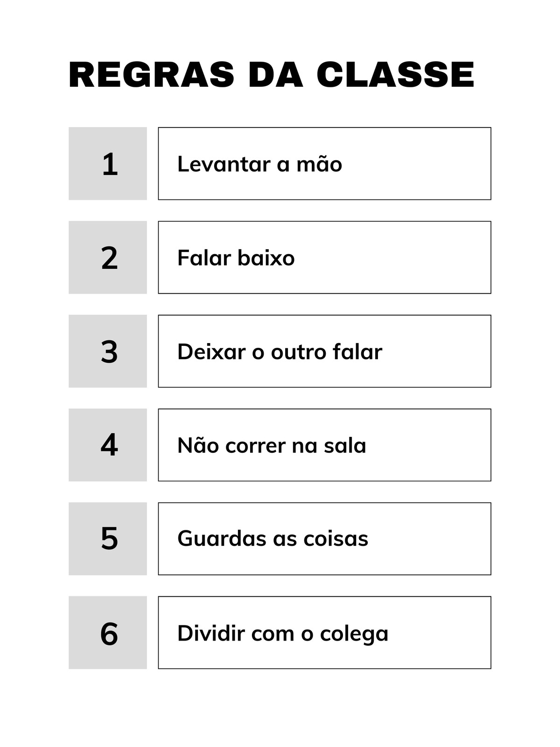Select the number 1 gray box

point(108,163)
